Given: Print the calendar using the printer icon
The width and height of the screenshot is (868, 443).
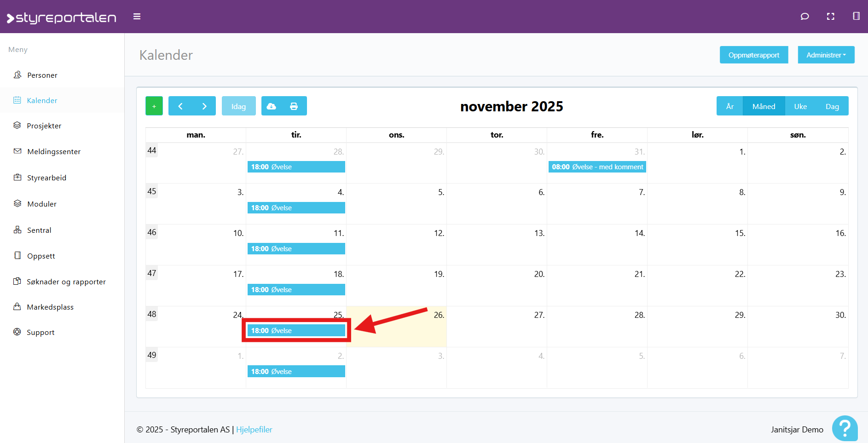Looking at the screenshot, I should pyautogui.click(x=294, y=106).
